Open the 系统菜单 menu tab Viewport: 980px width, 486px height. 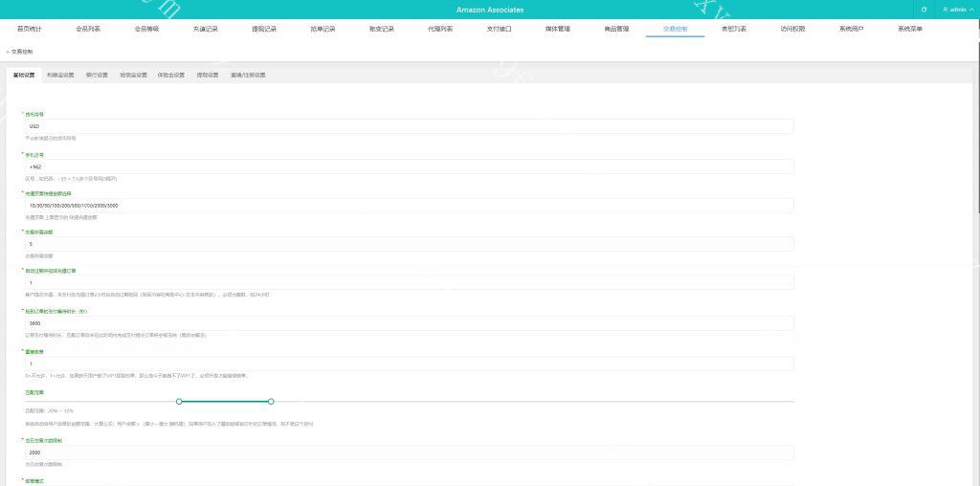910,29
